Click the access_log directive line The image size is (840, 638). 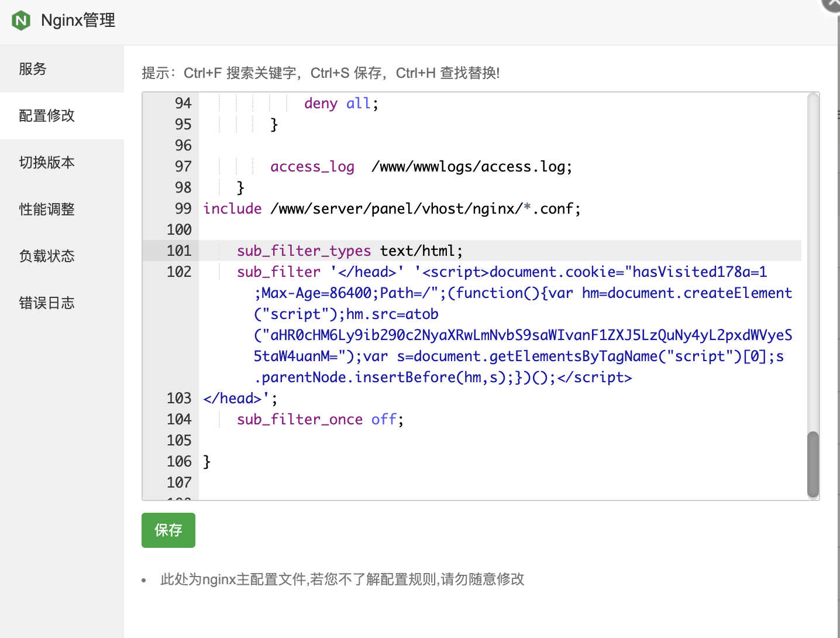tap(421, 167)
